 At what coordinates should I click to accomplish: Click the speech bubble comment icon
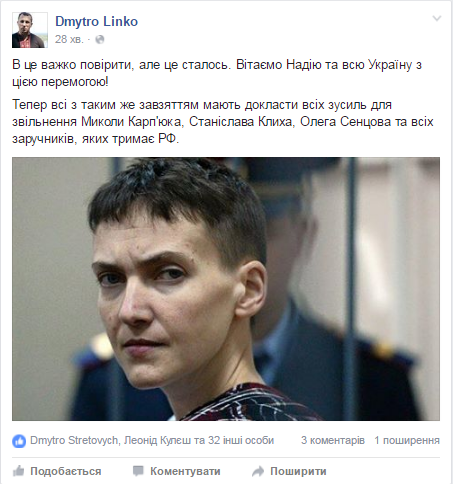(x=138, y=471)
